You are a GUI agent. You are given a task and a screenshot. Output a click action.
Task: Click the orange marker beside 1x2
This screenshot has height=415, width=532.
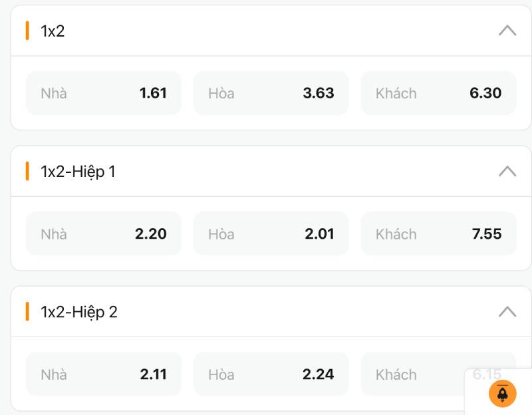[27, 31]
